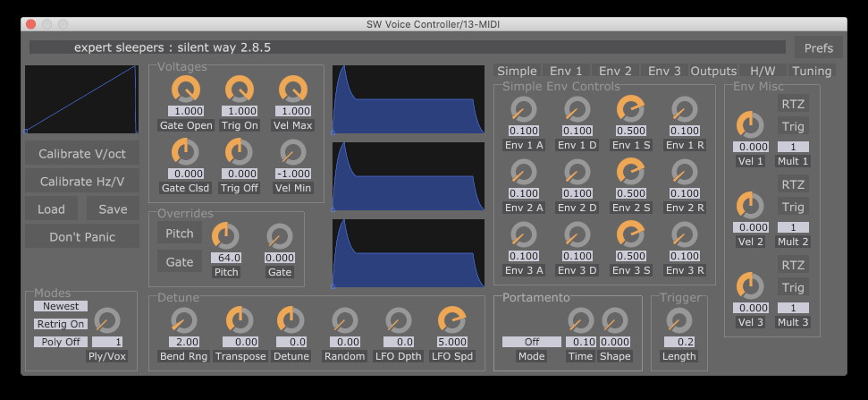This screenshot has height=400, width=868.
Task: Click the Random detune knob
Action: (x=345, y=320)
